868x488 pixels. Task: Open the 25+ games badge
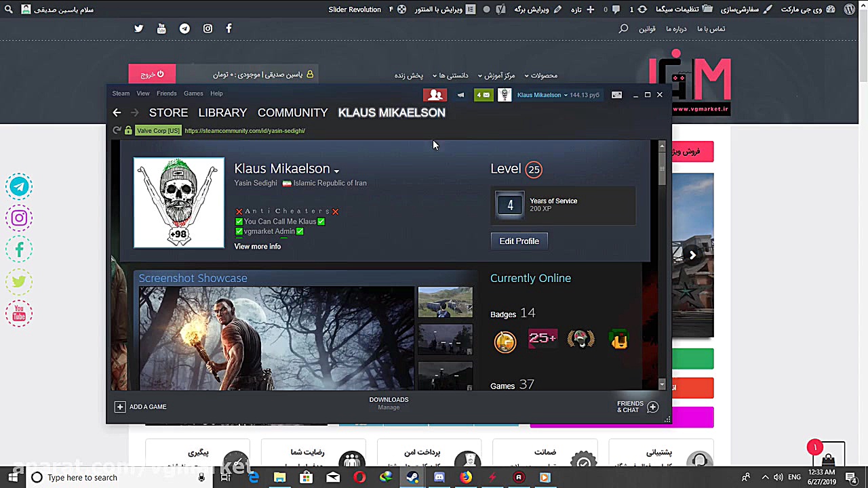pyautogui.click(x=542, y=339)
